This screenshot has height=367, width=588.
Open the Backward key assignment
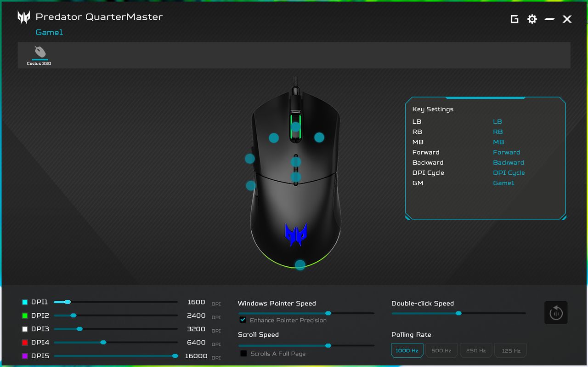[x=509, y=162]
